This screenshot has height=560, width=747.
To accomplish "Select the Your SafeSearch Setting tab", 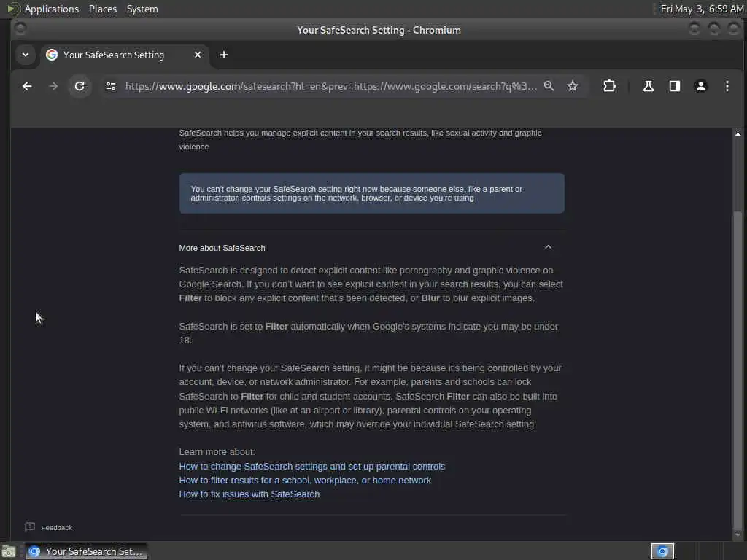I will 124,55.
